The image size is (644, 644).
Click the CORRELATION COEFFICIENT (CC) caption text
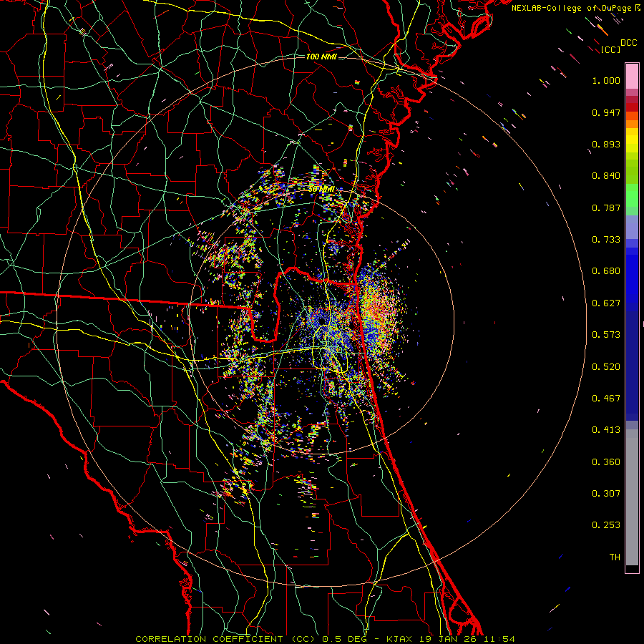pos(225,639)
